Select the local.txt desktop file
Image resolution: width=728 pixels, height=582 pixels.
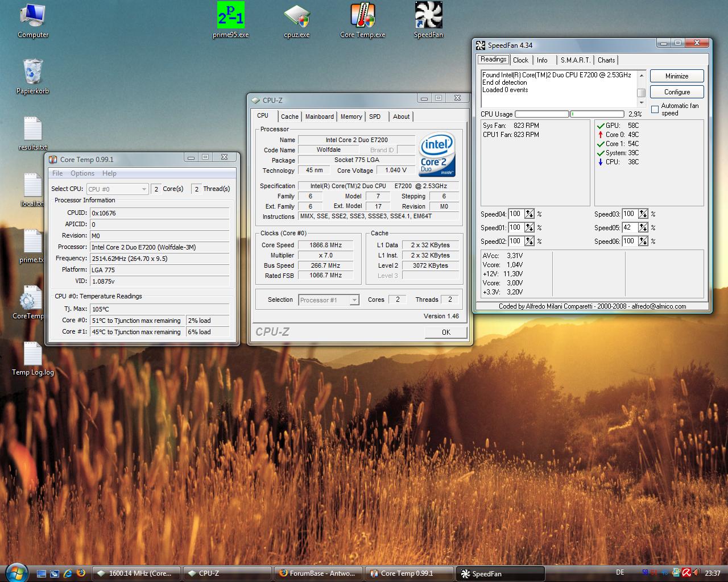click(x=32, y=190)
